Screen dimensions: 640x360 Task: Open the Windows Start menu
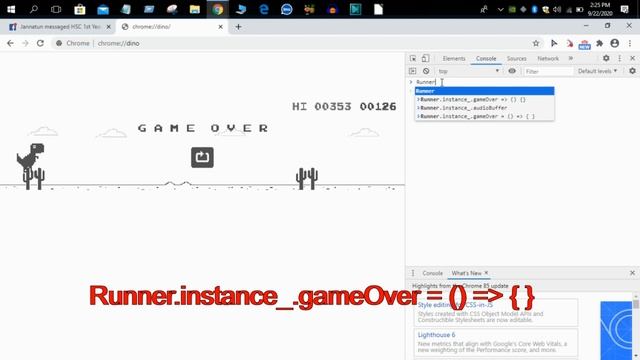(11, 9)
